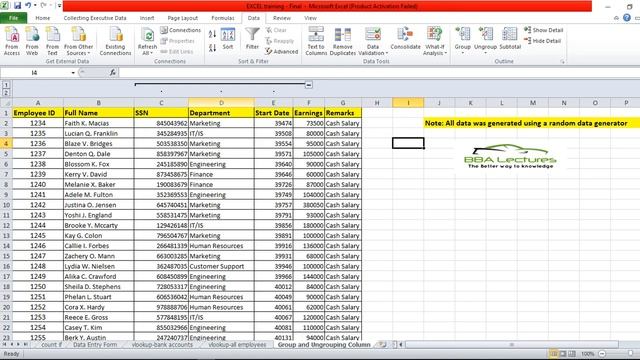Click the 'Department' header cell
Viewport: 640px width, 360px height.
pyautogui.click(x=221, y=113)
